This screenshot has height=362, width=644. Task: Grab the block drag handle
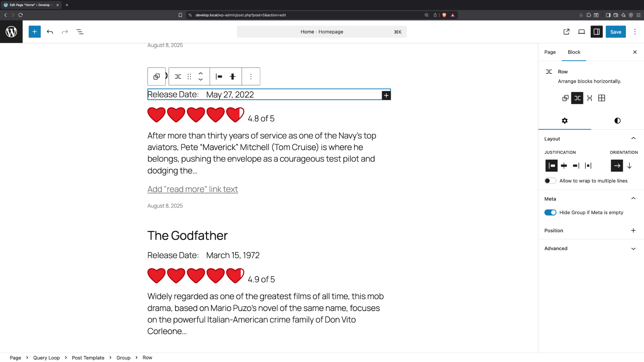click(189, 76)
